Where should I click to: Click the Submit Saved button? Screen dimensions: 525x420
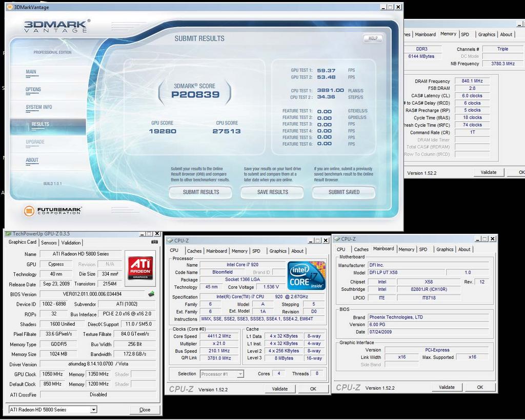pyautogui.click(x=344, y=192)
